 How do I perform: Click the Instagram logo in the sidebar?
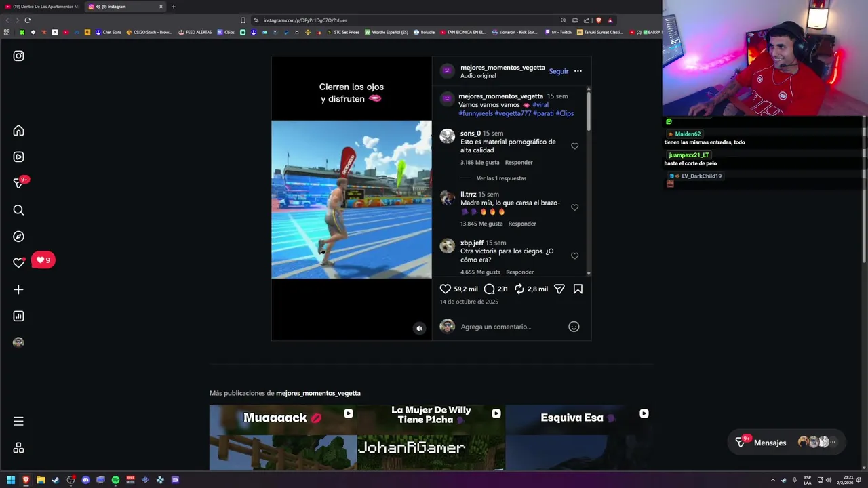pos(18,56)
